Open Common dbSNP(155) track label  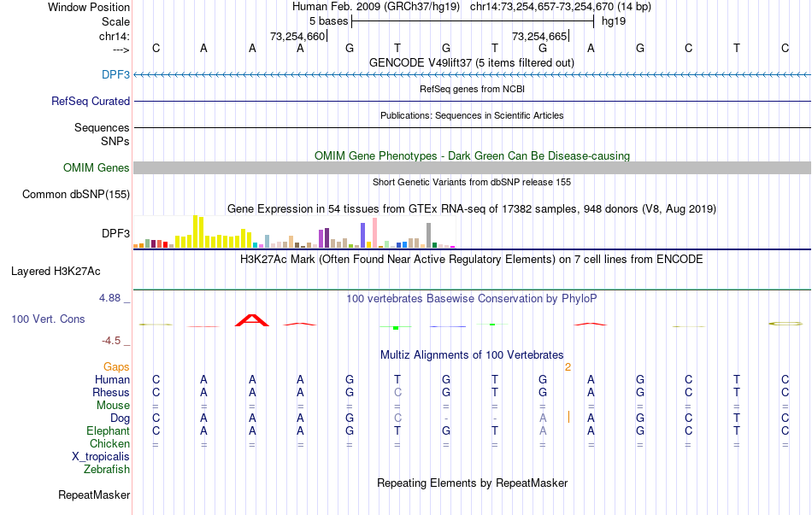tap(75, 195)
